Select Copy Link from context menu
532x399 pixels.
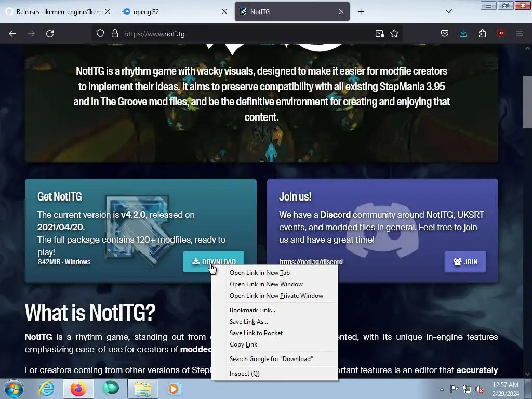(274, 344)
